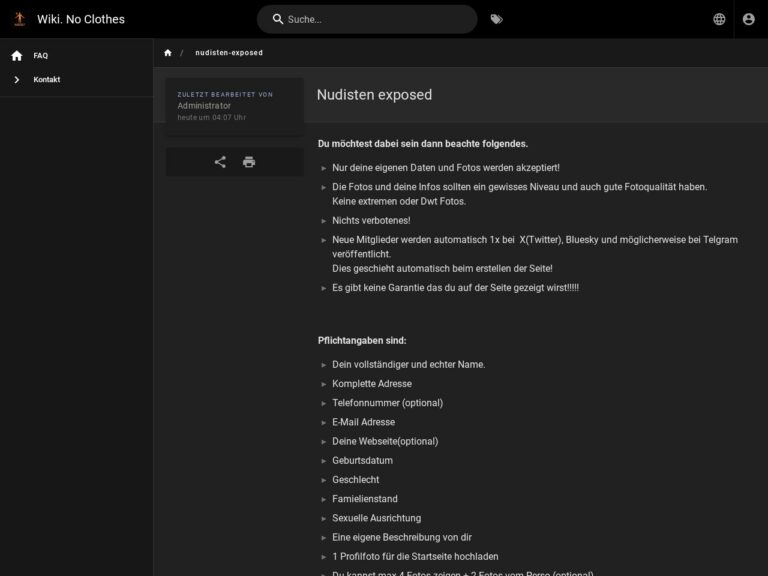
Task: Click the 'heute um 04:07 Uhr' timestamp
Action: click(211, 118)
